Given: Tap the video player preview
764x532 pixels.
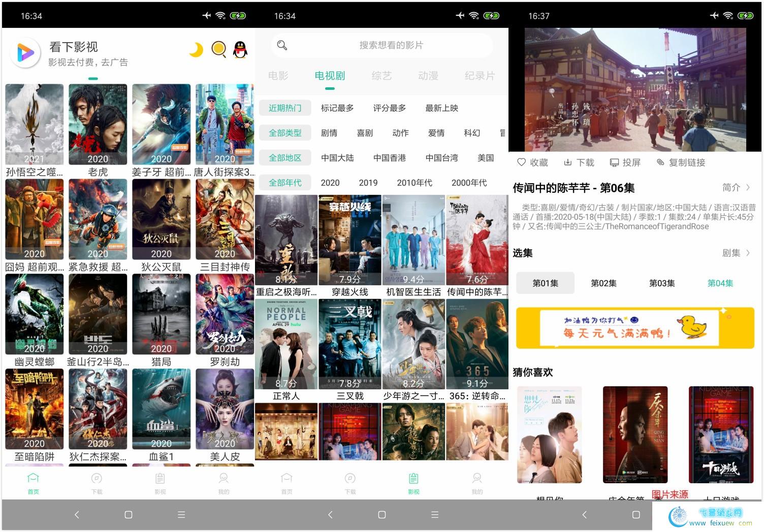Looking at the screenshot, I should click(x=635, y=89).
